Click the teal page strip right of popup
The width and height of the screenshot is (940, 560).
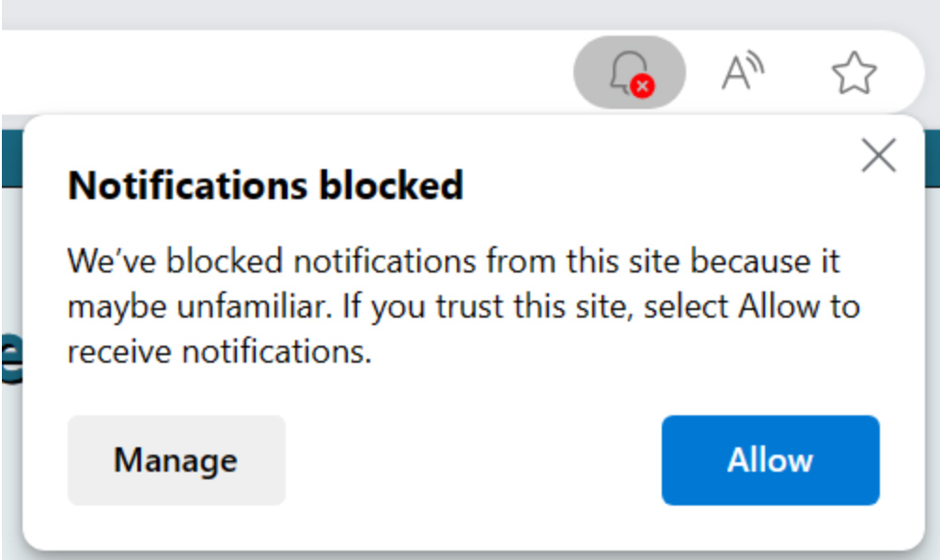point(932,159)
